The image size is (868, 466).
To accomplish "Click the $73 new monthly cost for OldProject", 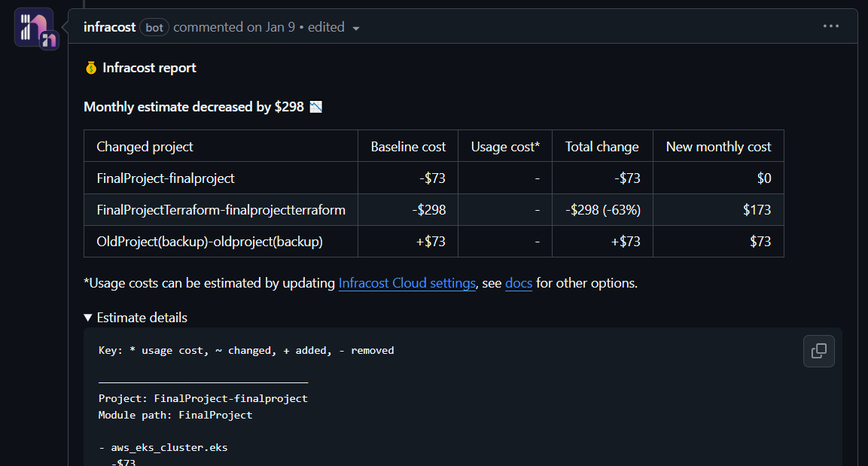I will point(718,242).
